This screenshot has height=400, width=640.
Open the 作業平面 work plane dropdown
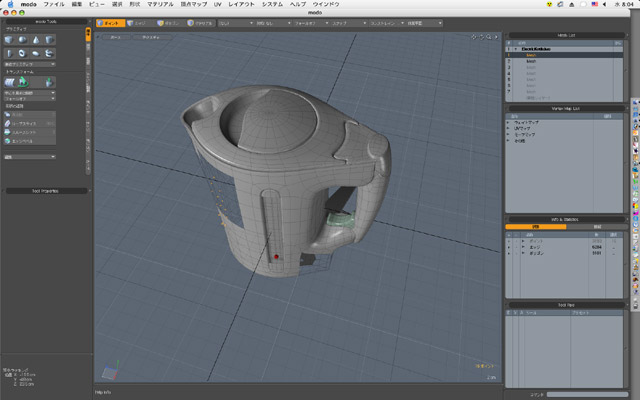coord(424,23)
